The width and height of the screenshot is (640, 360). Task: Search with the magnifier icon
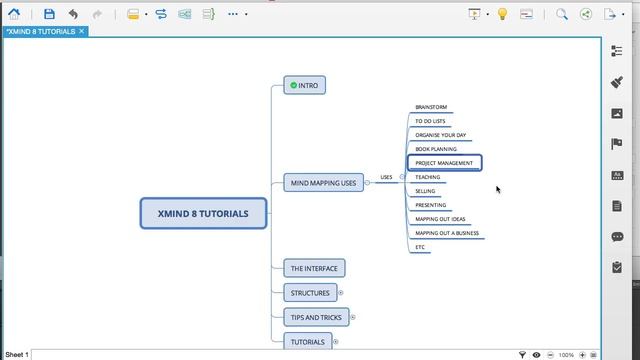pyautogui.click(x=562, y=14)
